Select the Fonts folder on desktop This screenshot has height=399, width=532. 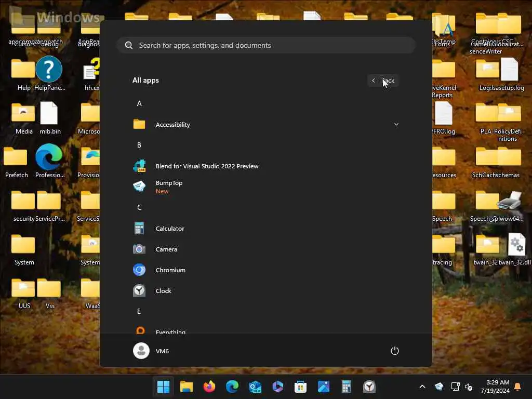(443, 31)
